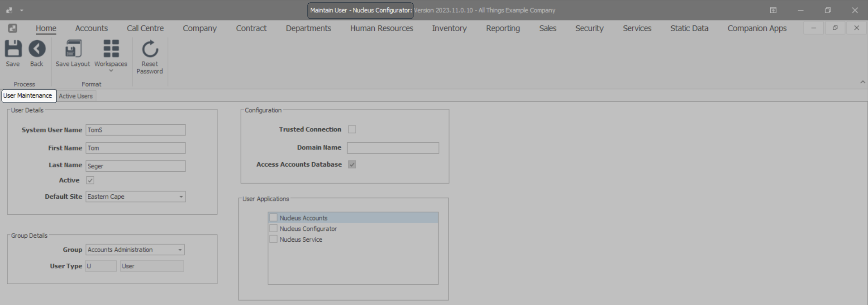
Task: Click the ribbon display options icon in title bar
Action: click(773, 10)
